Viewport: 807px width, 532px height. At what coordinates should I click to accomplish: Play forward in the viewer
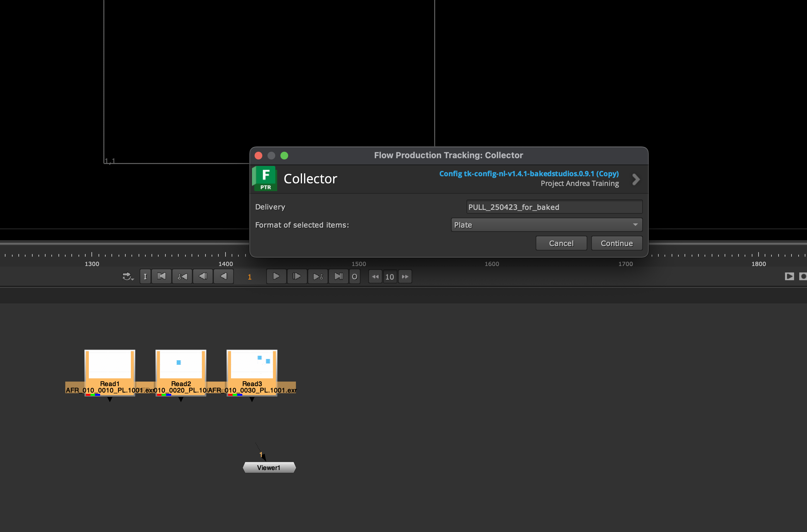tap(276, 277)
